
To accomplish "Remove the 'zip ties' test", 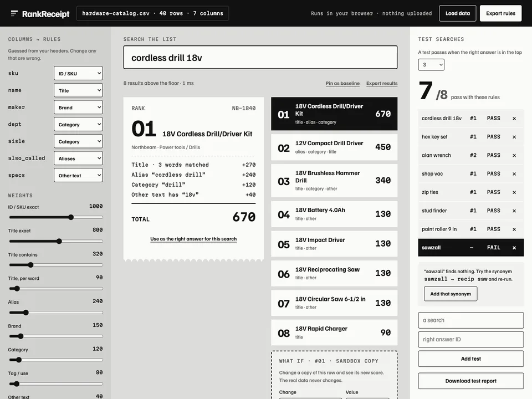I will pyautogui.click(x=514, y=192).
